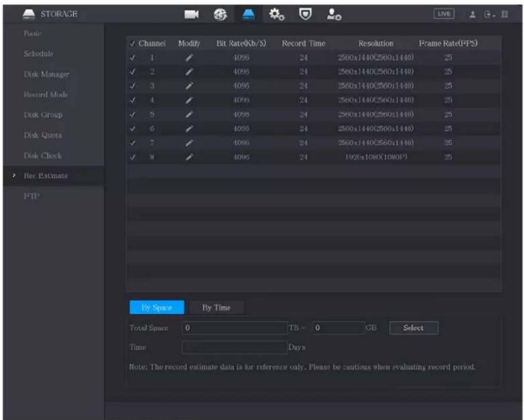Open FTP settings
524x420 pixels.
point(32,196)
